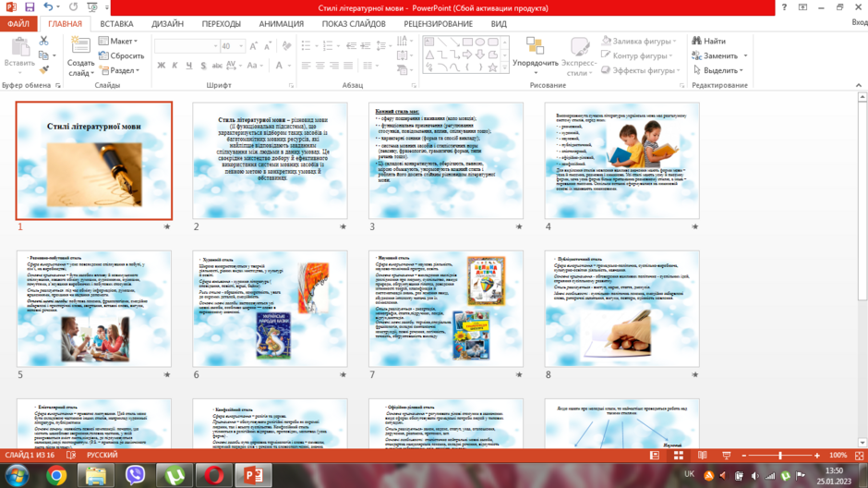Click the Русский language status entry
Screen dimensions: 868x488
[102, 455]
